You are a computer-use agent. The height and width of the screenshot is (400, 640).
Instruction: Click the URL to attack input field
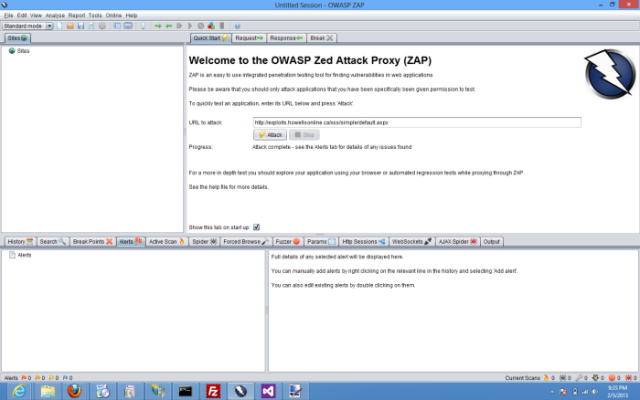(x=417, y=122)
